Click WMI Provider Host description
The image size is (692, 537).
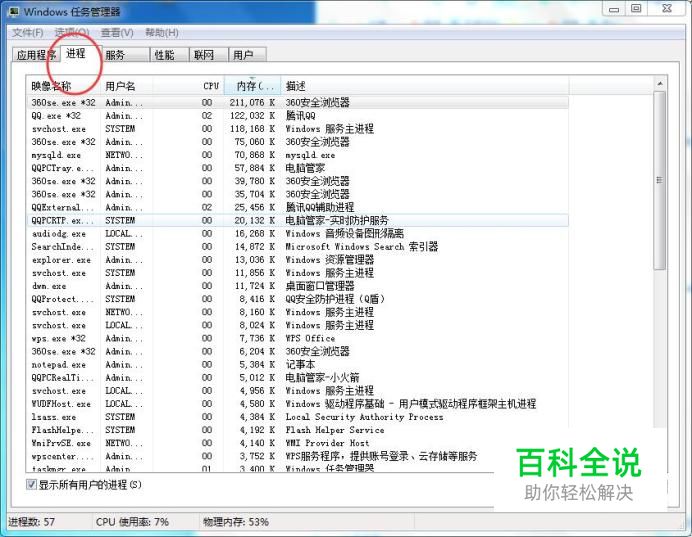pyautogui.click(x=327, y=443)
